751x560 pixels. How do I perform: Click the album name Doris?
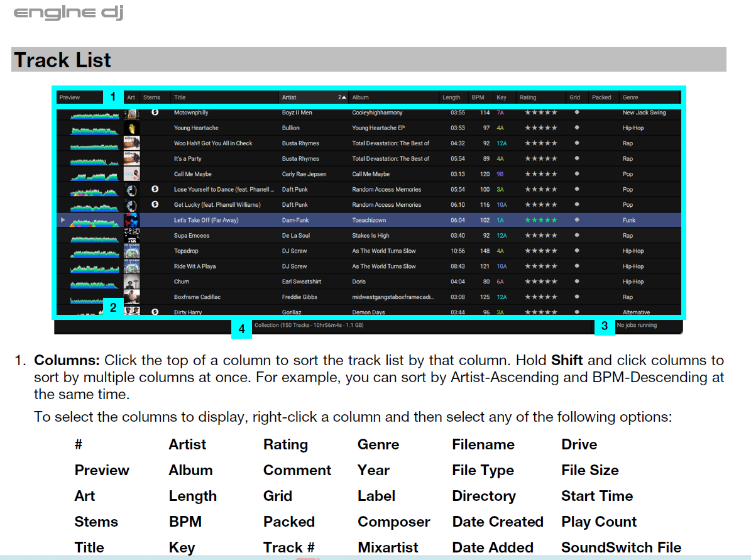pos(359,282)
